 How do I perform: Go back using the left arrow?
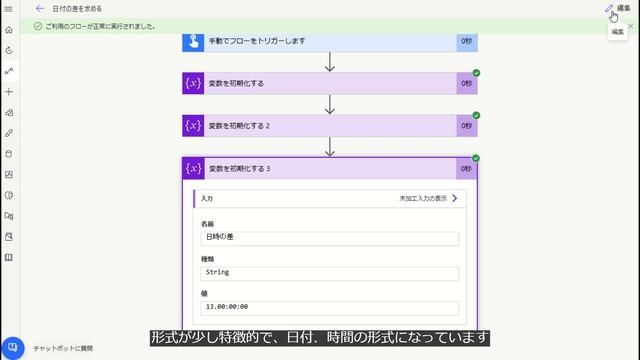40,8
